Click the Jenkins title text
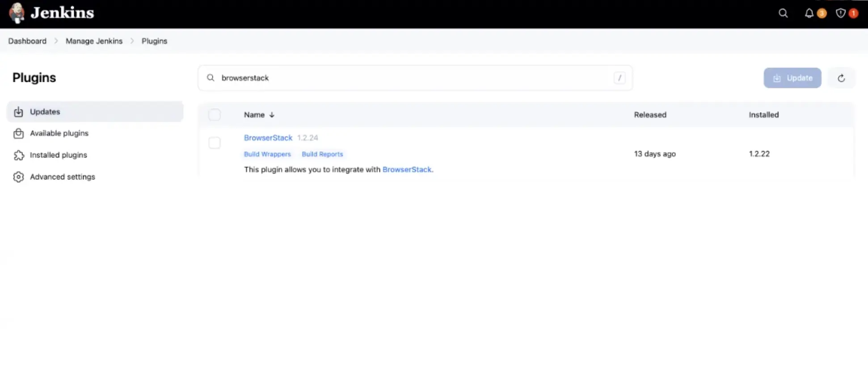 [x=62, y=13]
